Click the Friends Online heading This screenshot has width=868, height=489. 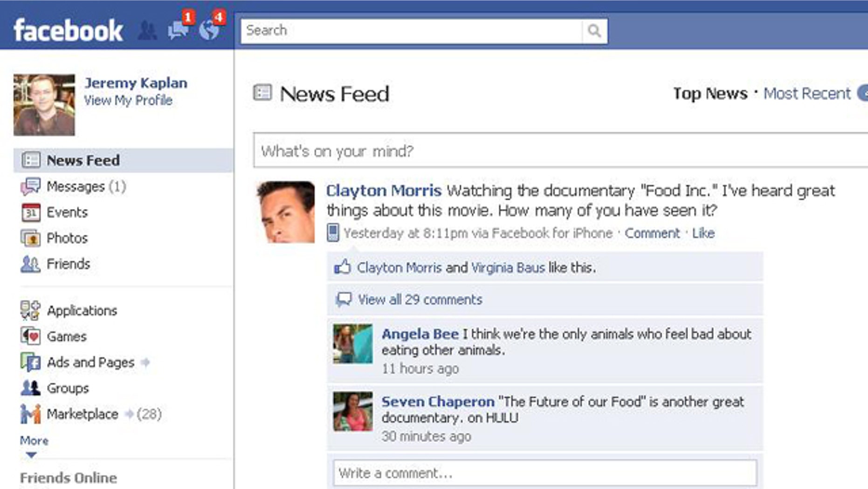tap(69, 478)
